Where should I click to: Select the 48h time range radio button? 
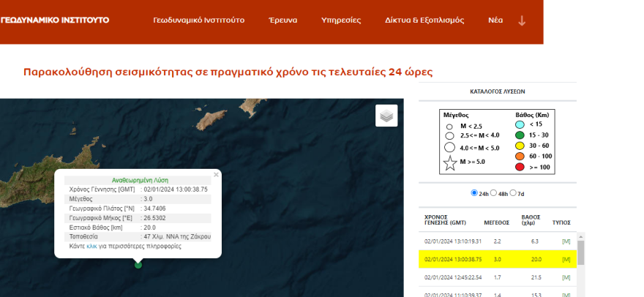coord(494,193)
